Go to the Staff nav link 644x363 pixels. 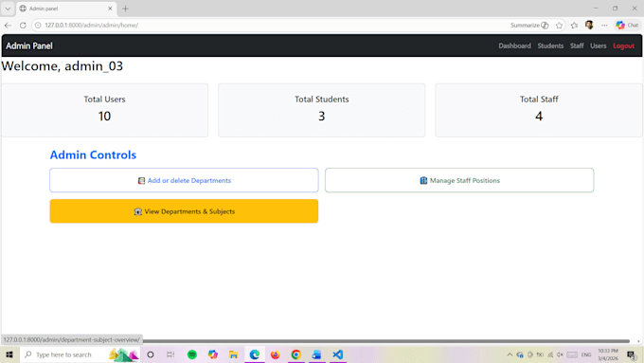coord(577,45)
